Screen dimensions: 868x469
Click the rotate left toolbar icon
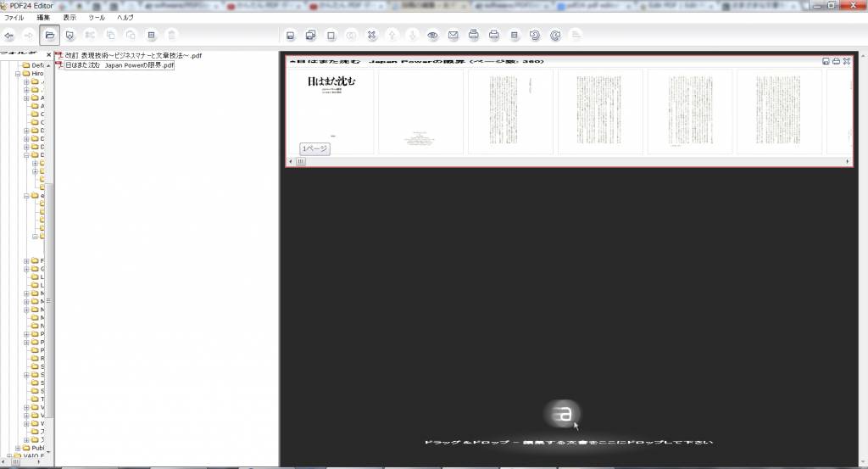click(535, 36)
